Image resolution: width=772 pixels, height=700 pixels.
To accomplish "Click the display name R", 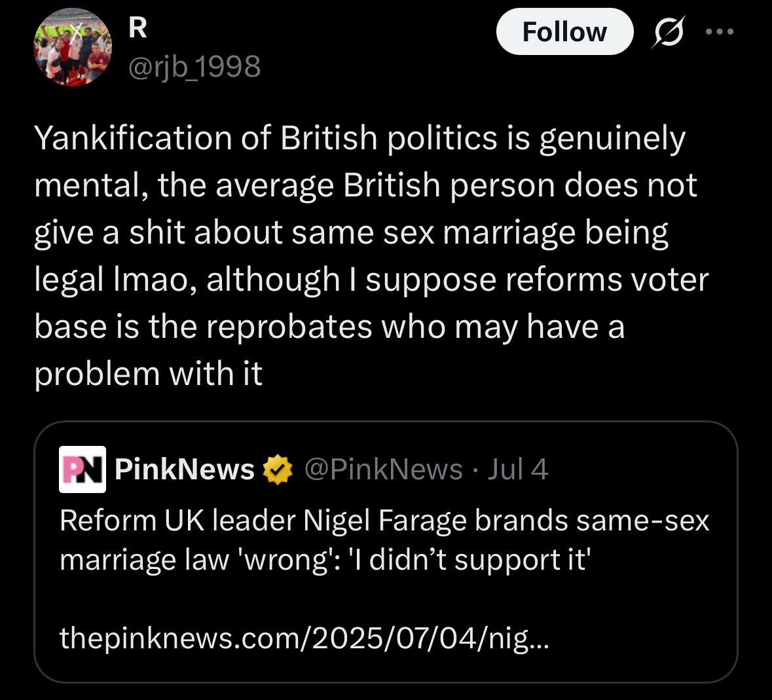I will click(x=138, y=28).
